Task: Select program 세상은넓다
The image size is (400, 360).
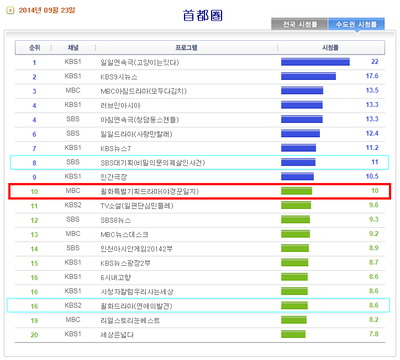Action: (117, 335)
